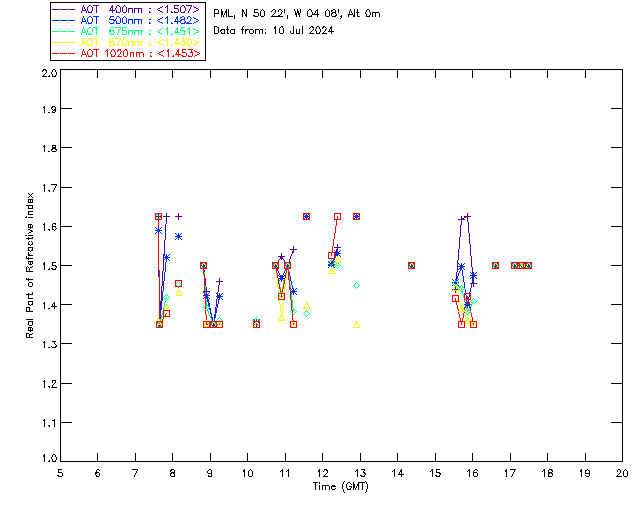The width and height of the screenshot is (640, 512).
Task: Click the y-axis tick label 1.5
Action: coord(49,266)
